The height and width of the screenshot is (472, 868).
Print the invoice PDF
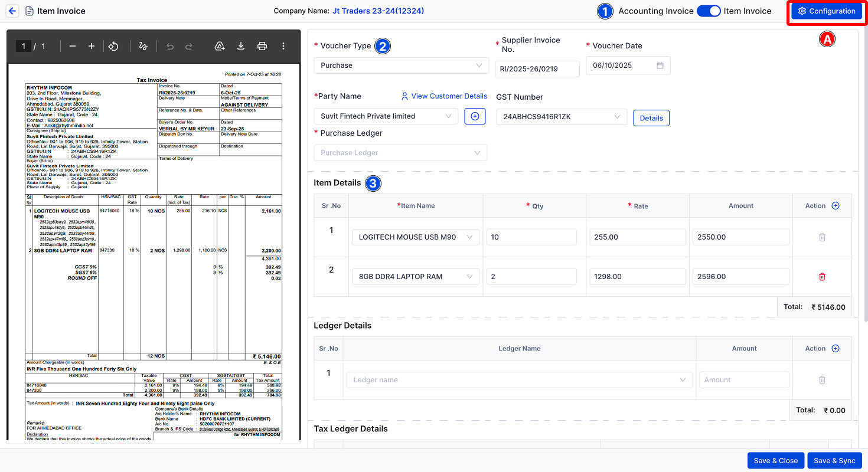[262, 46]
